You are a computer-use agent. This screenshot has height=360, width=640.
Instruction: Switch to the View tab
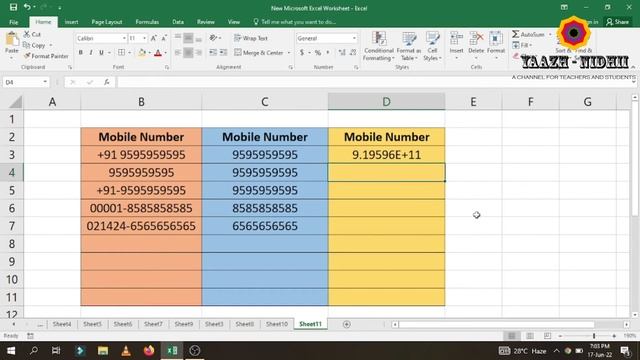233,22
